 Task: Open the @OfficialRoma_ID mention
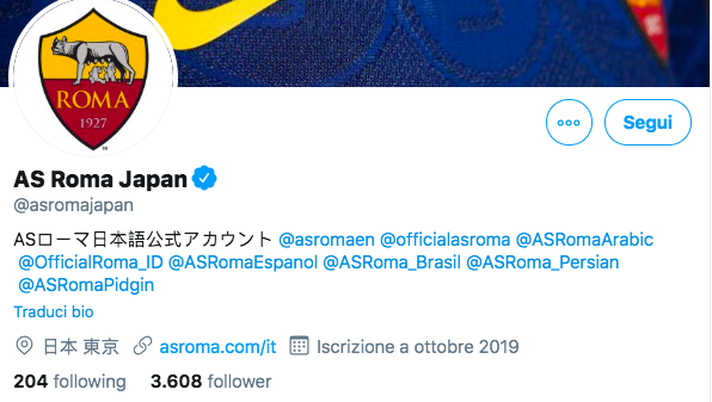pyautogui.click(x=90, y=262)
